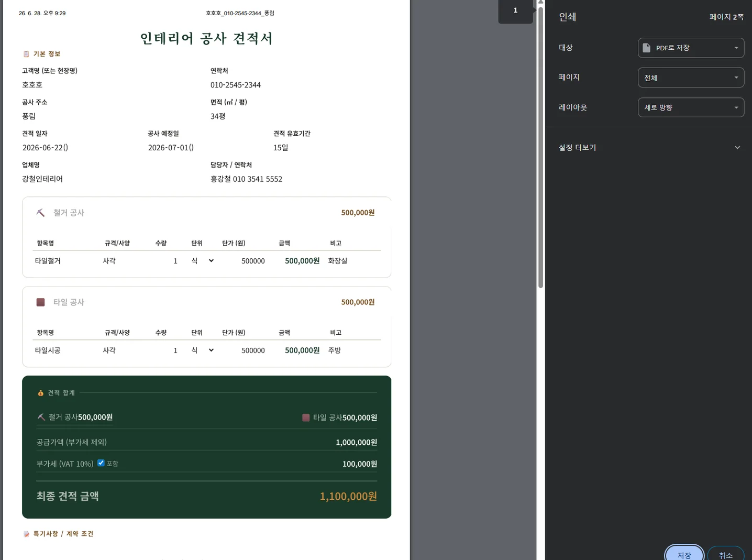
Task: Open the 대상 PDF로 저장 dropdown
Action: 691,48
